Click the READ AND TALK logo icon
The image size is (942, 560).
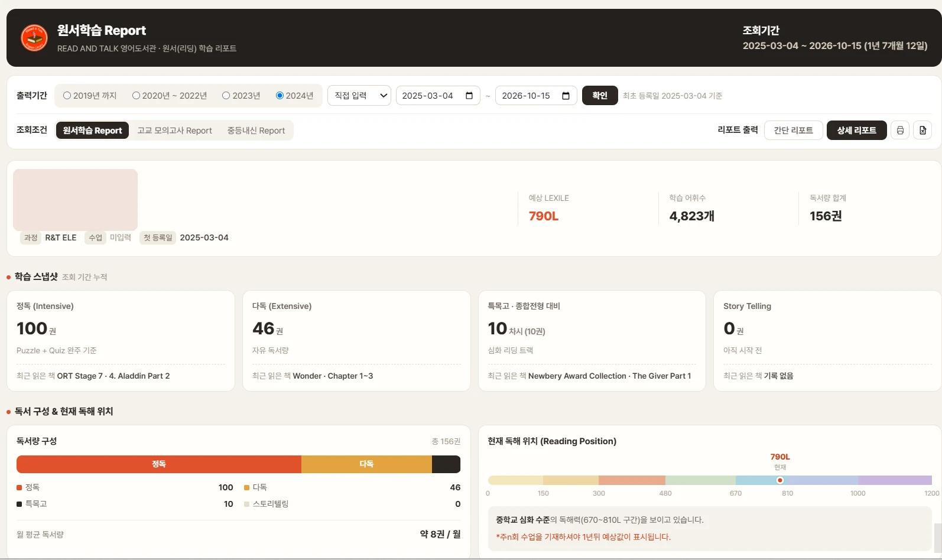(x=34, y=38)
